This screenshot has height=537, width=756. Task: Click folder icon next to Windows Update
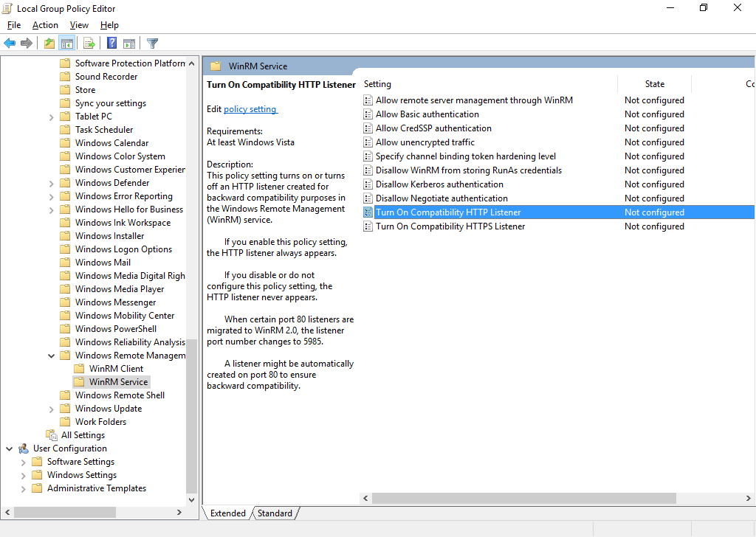pyautogui.click(x=65, y=409)
